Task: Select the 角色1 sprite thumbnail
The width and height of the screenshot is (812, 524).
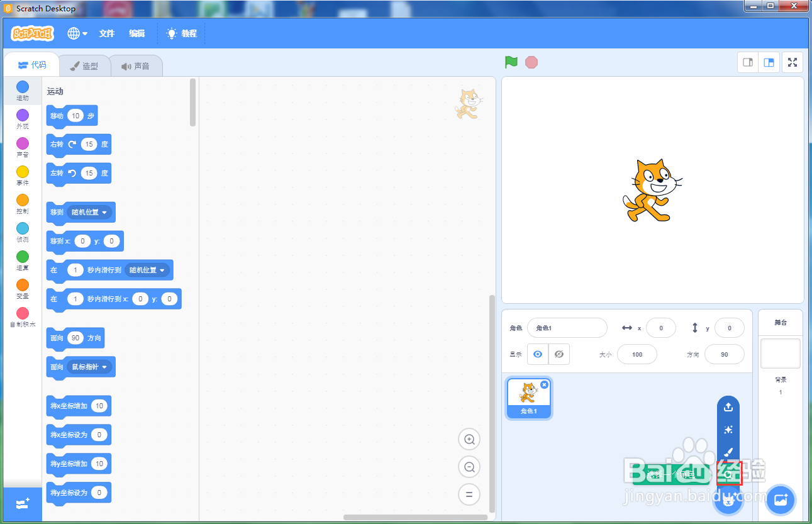Action: pos(528,398)
